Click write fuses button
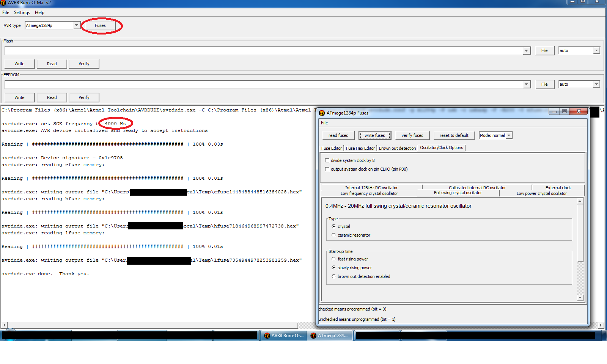Image resolution: width=607 pixels, height=364 pixels. pyautogui.click(x=375, y=135)
